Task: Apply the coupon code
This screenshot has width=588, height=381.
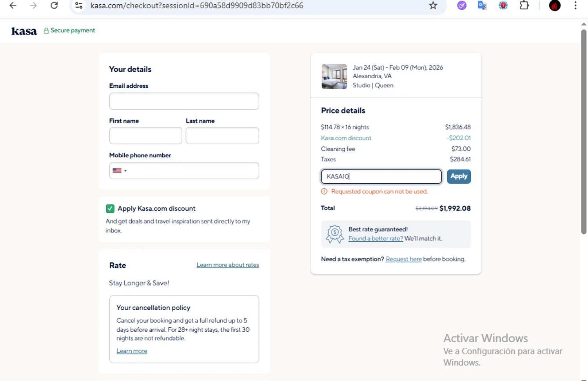Action: tap(459, 176)
